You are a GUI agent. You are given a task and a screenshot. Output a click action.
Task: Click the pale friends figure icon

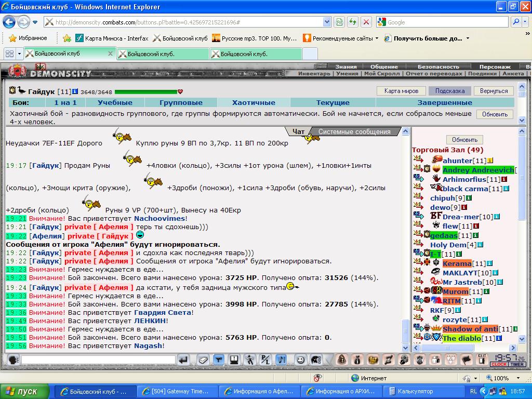point(436,360)
